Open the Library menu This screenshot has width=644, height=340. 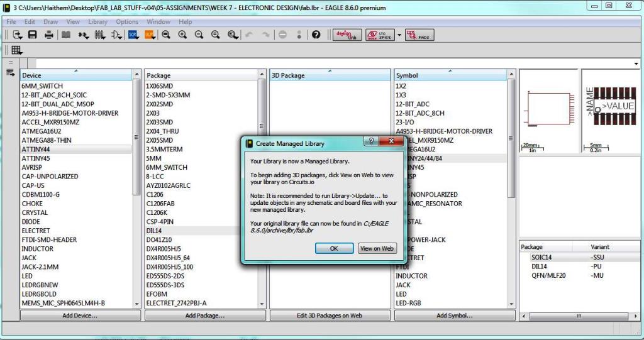97,22
